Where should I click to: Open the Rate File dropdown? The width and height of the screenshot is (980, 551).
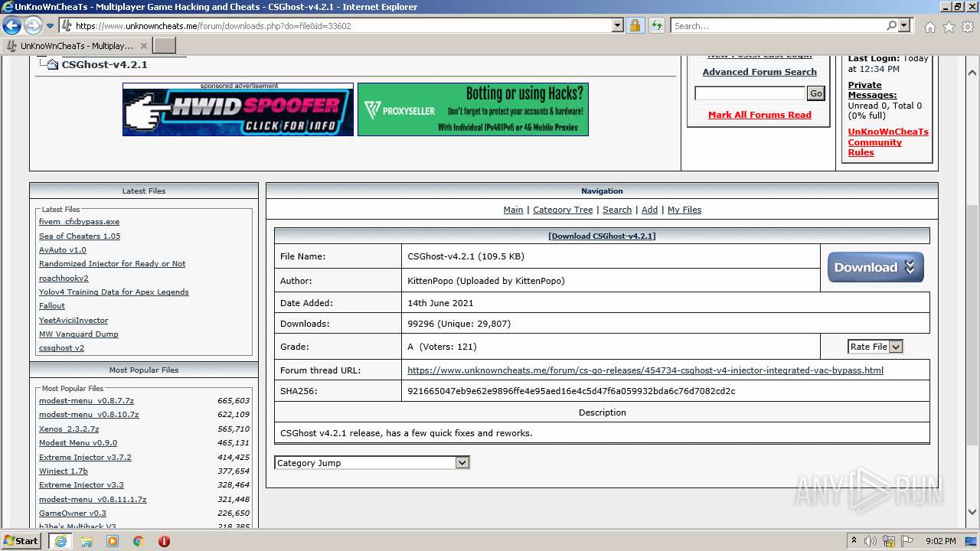point(875,347)
